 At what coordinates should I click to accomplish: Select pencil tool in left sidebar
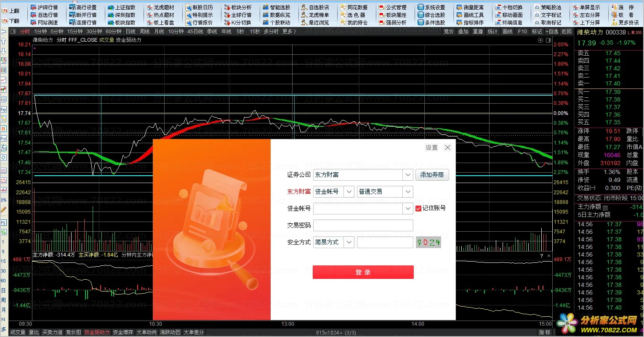click(3, 209)
